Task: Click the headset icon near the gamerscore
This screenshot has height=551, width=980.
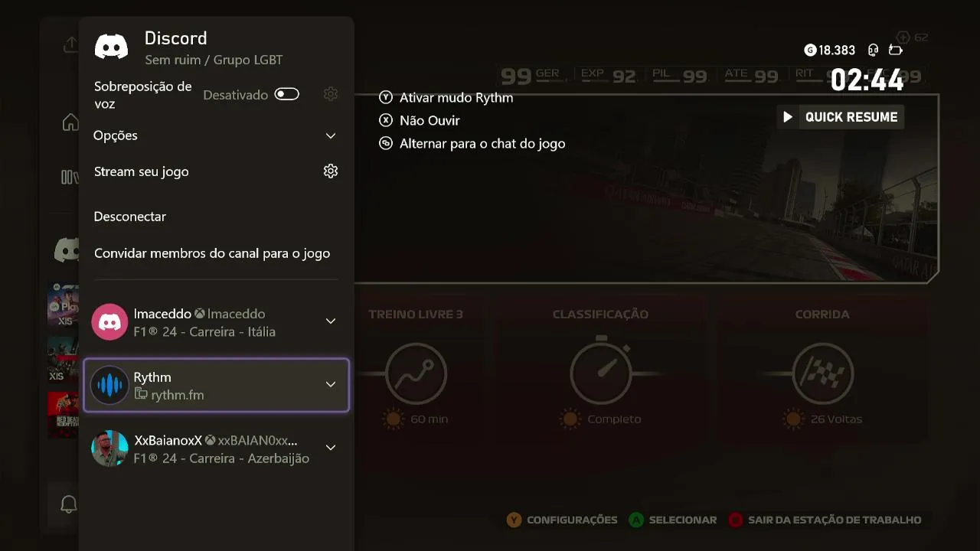Action: [873, 51]
